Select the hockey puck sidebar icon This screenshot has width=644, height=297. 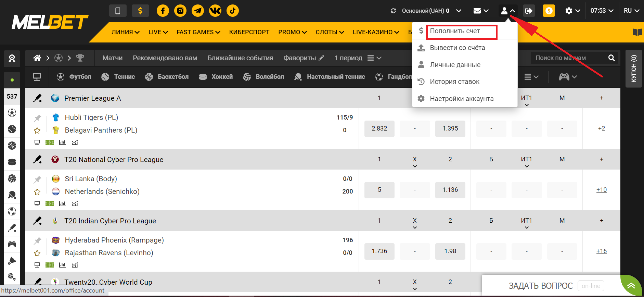12,162
